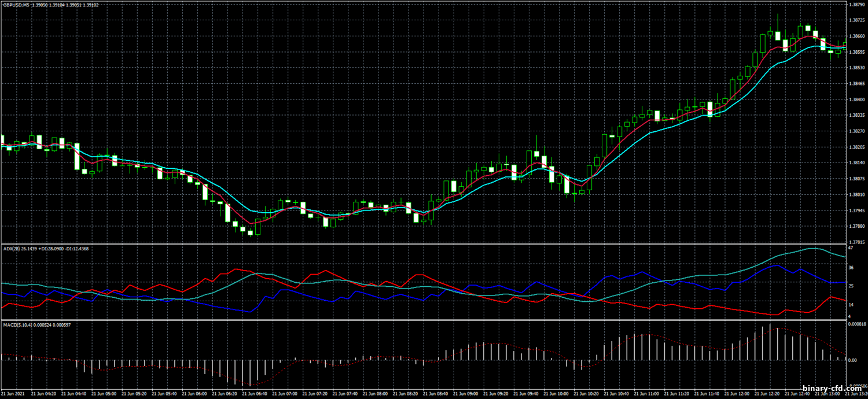Click the 1.38140 price axis label

(x=856, y=162)
